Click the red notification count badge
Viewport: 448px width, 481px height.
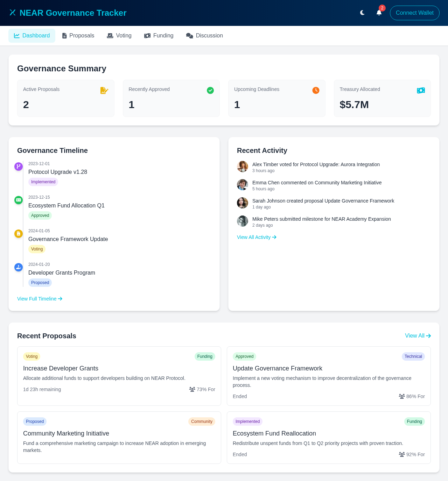tap(382, 8)
